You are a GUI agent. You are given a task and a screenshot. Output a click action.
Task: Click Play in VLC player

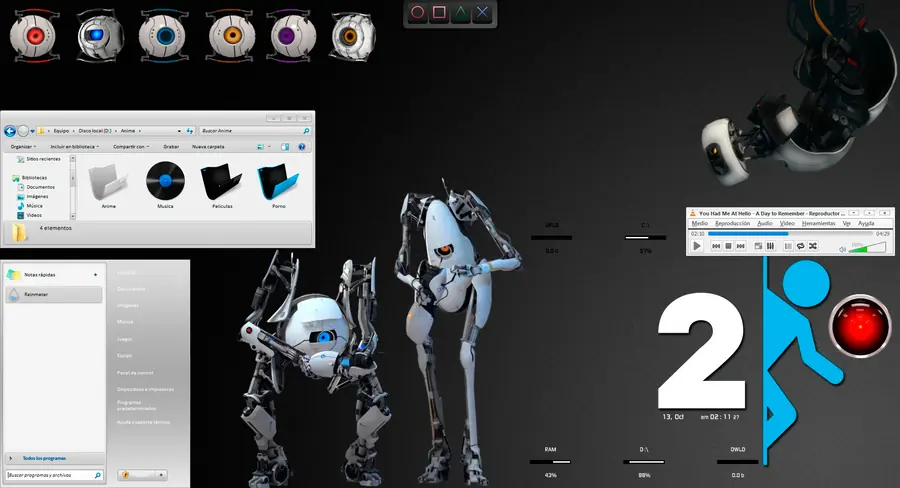coord(697,246)
